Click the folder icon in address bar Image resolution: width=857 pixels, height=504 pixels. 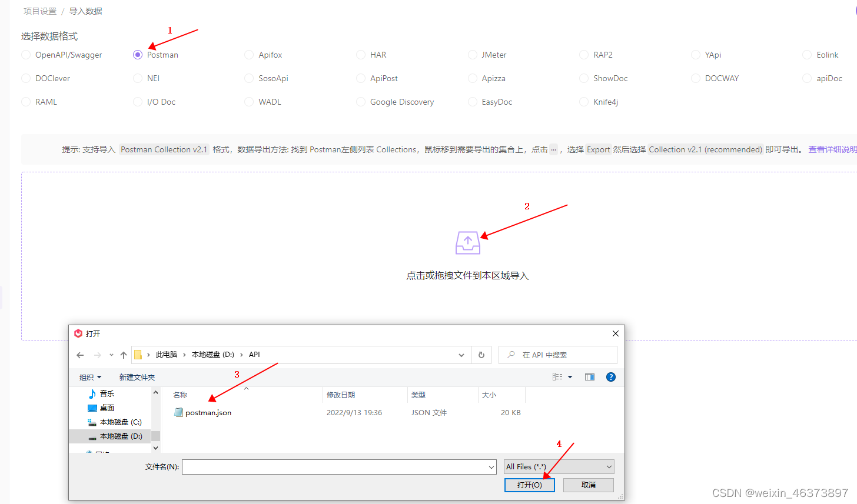(138, 355)
